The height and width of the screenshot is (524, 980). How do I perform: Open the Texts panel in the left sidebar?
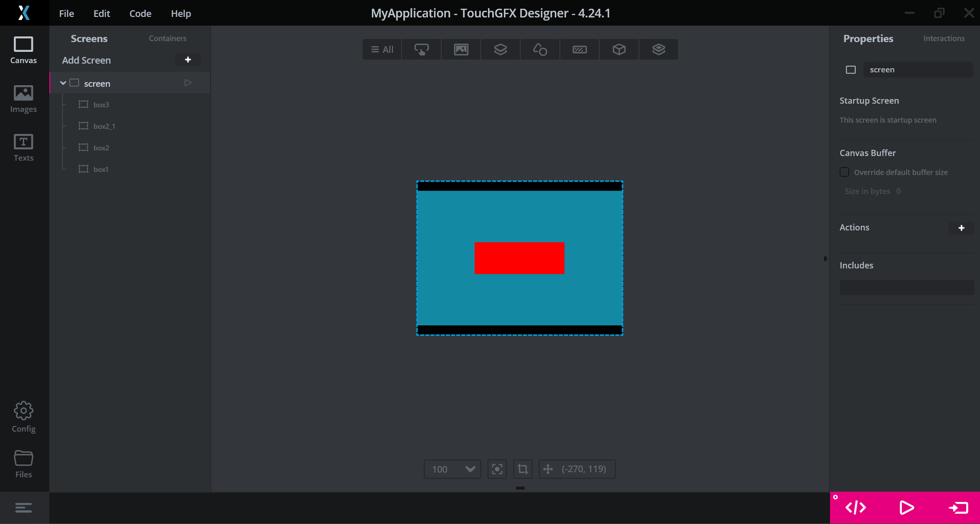[24, 148]
